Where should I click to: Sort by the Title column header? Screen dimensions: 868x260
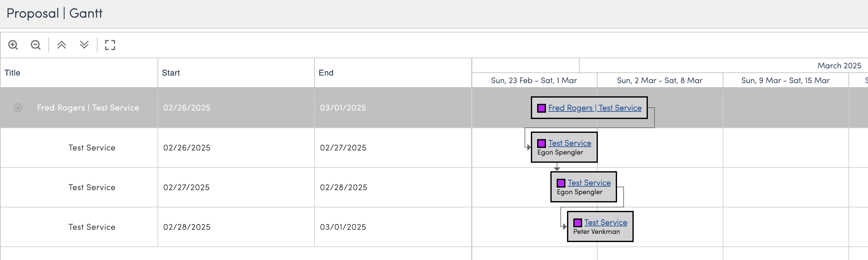(x=13, y=73)
